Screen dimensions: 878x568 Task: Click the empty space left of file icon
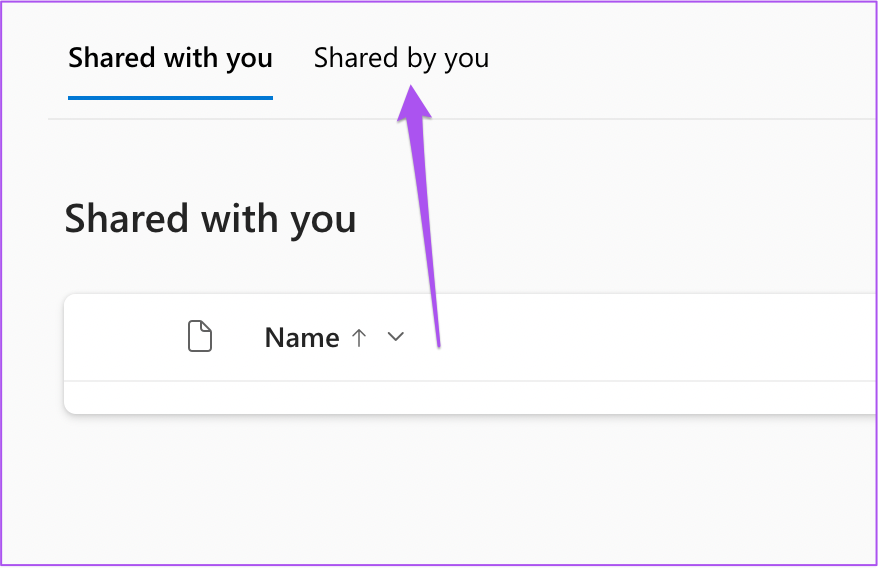coord(124,337)
